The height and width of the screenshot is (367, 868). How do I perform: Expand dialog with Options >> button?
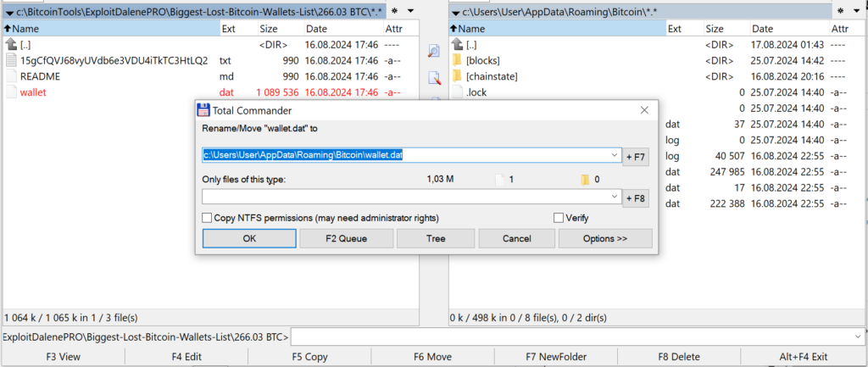[605, 238]
